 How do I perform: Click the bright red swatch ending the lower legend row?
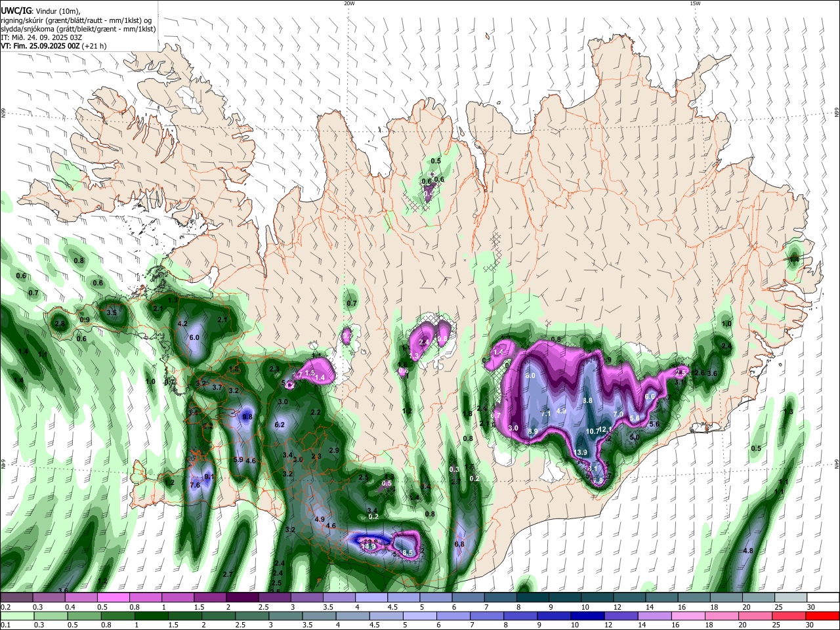823,616
